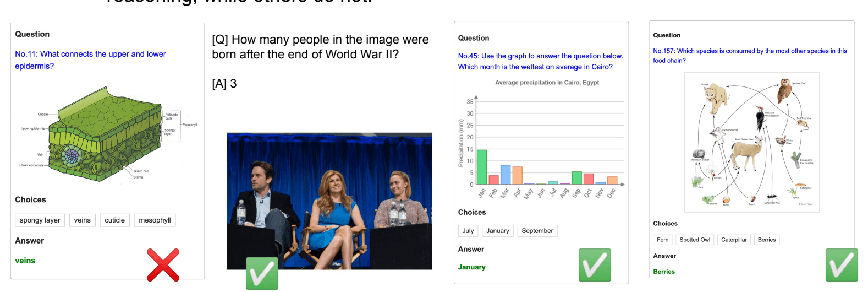
Task: Click the leaf cross-section diagram
Action: [x=108, y=134]
